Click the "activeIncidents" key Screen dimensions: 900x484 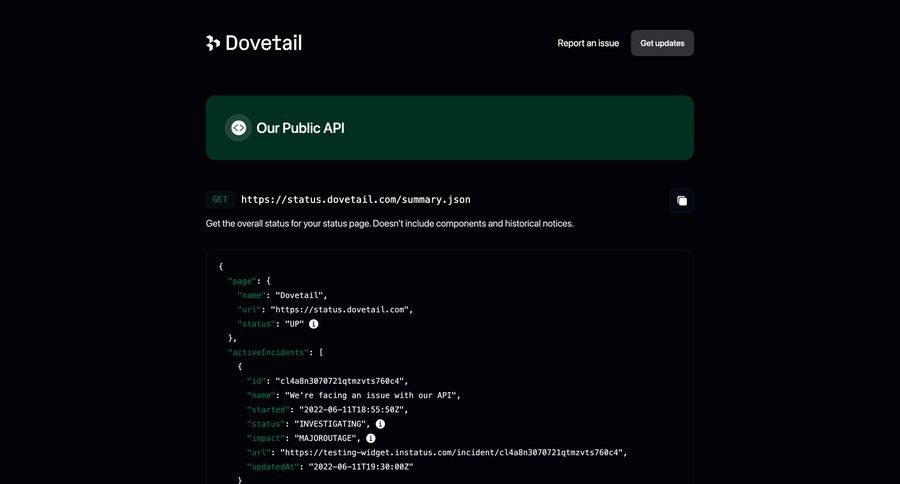(x=268, y=353)
